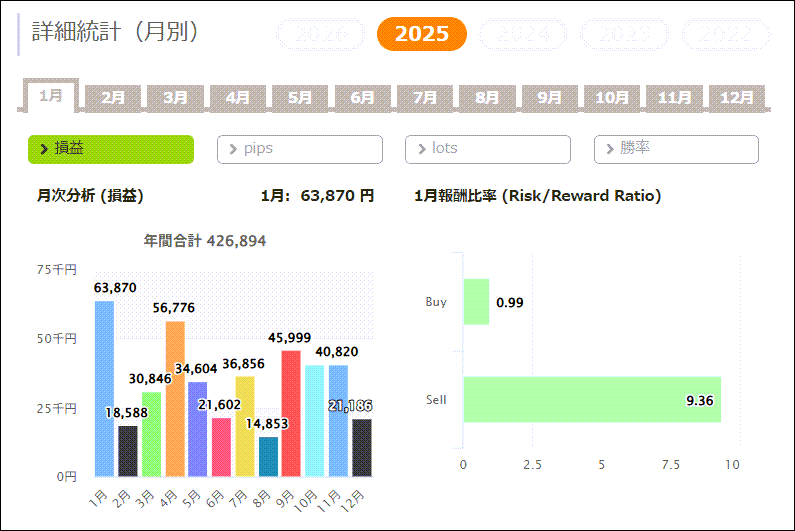Click the Buy risk/reward bar 0.99
The width and height of the screenshot is (795, 531).
[476, 302]
